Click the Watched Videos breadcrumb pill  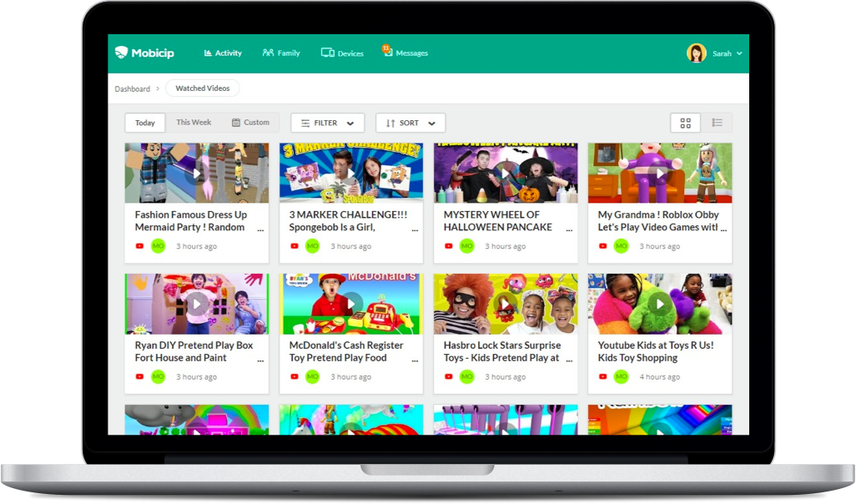[x=203, y=88]
